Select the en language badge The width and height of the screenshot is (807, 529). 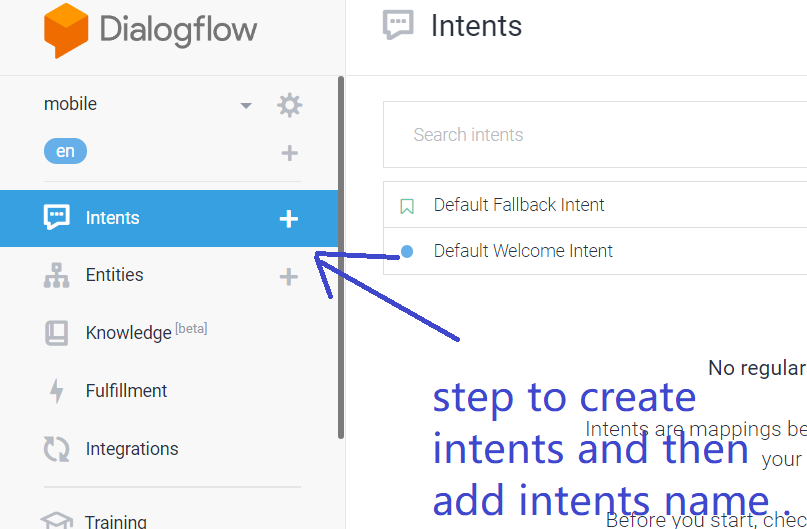65,152
